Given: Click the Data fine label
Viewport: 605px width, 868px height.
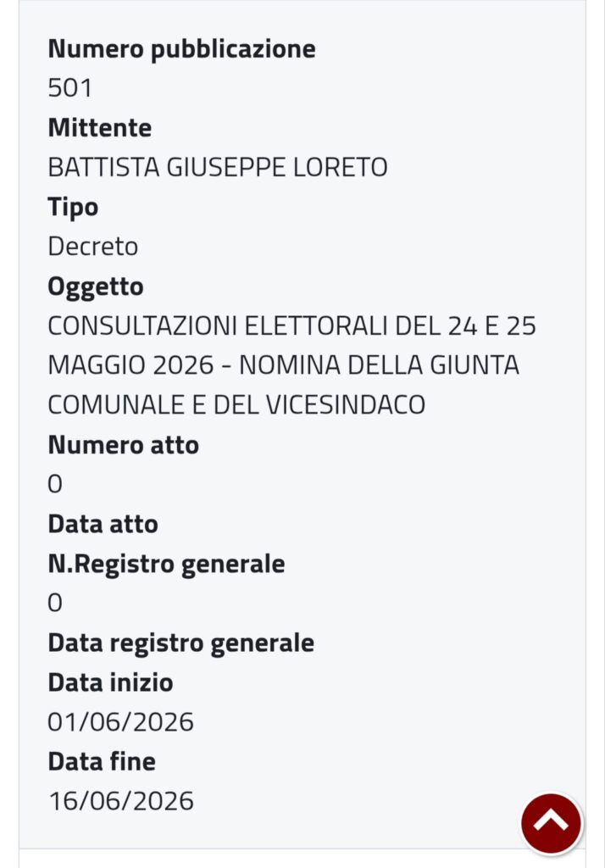Looking at the screenshot, I should [102, 762].
